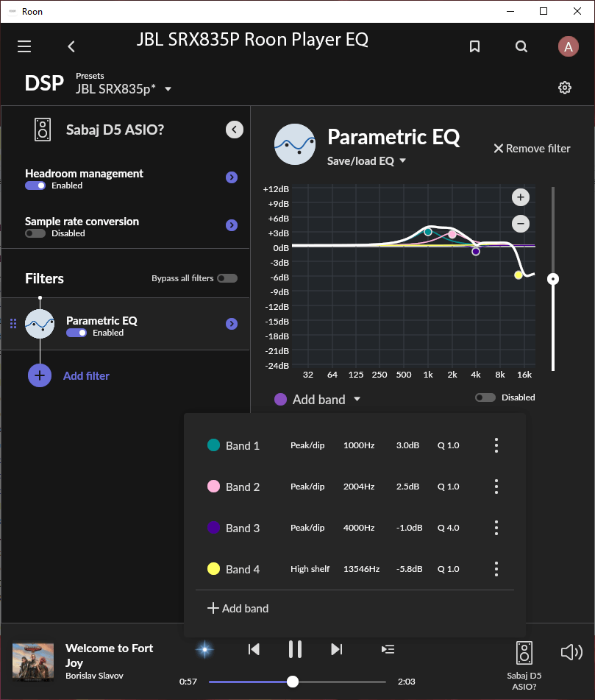Screen dimensions: 595x700
Task: Click the purple Band 3 color swatch
Action: click(x=213, y=527)
